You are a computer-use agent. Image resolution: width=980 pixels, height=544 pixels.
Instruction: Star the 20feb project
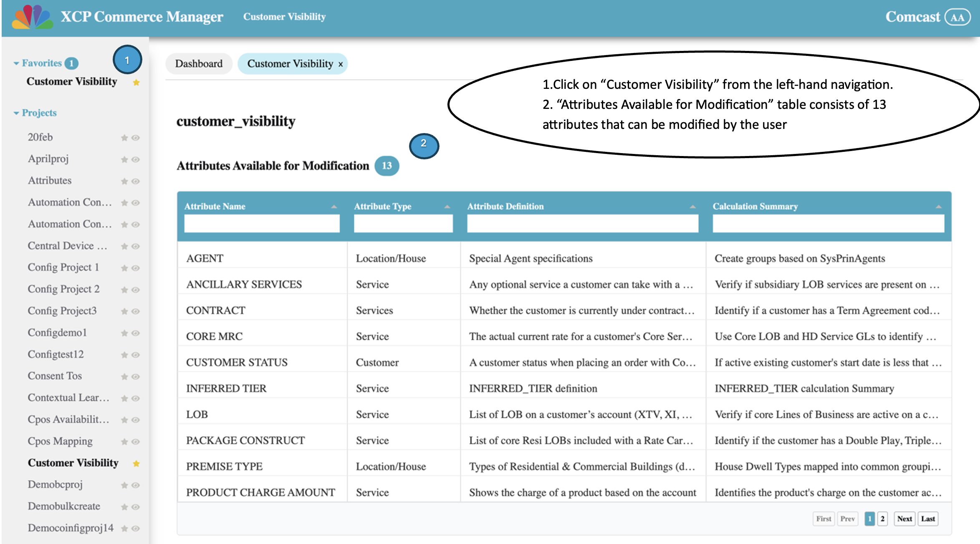[x=124, y=138]
